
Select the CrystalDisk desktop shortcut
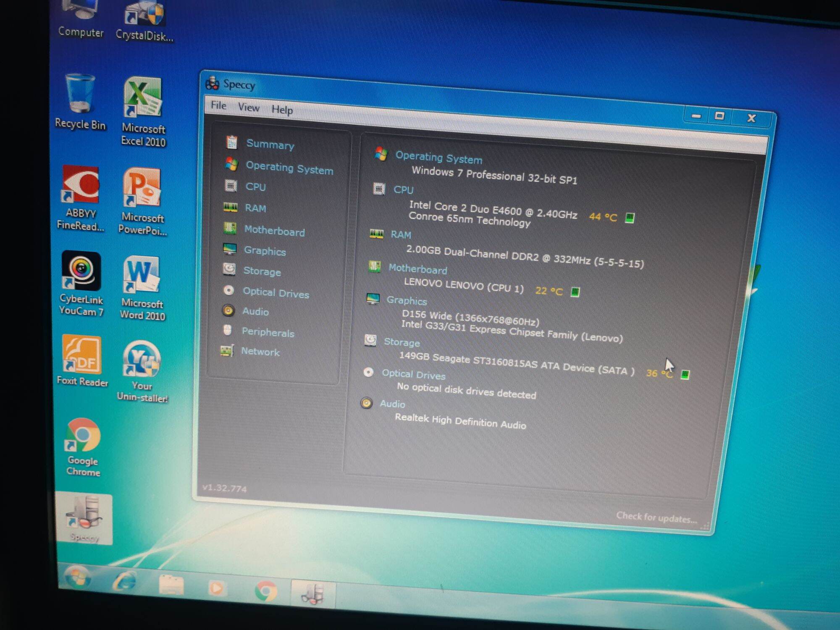point(144,21)
